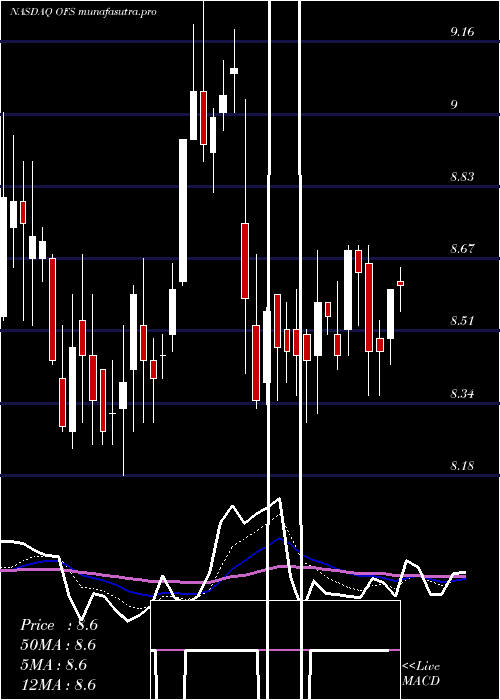The image size is (500, 700).
Task: Click the 8.18 price axis label
Action: click(x=462, y=466)
